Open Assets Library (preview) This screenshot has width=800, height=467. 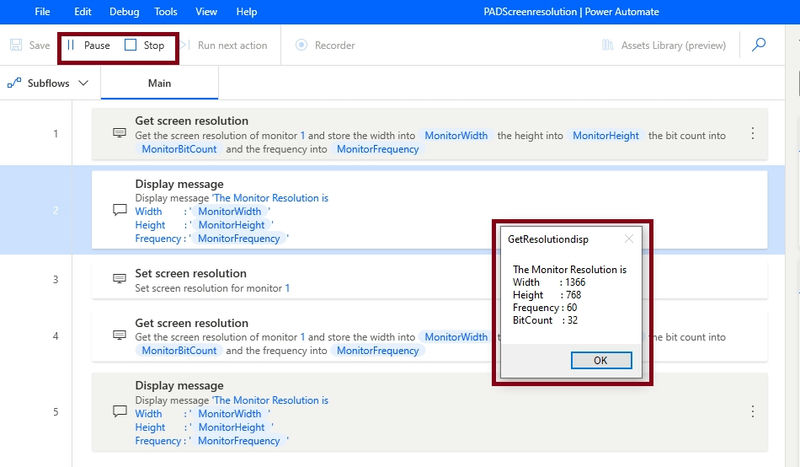[x=664, y=45]
